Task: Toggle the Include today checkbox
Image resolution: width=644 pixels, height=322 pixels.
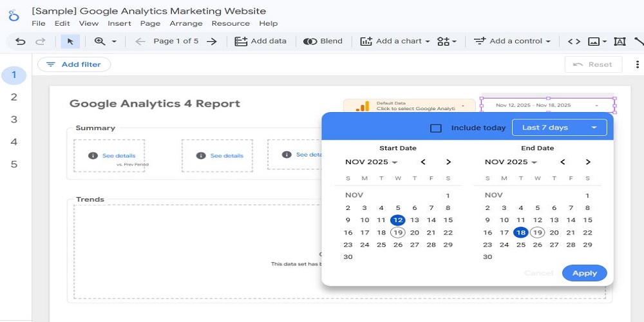Action: (x=436, y=128)
